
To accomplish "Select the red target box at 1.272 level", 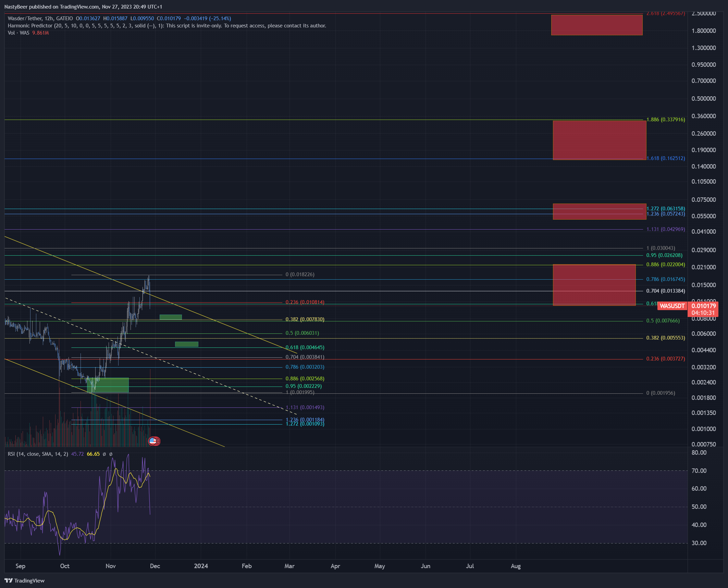I will coord(600,211).
